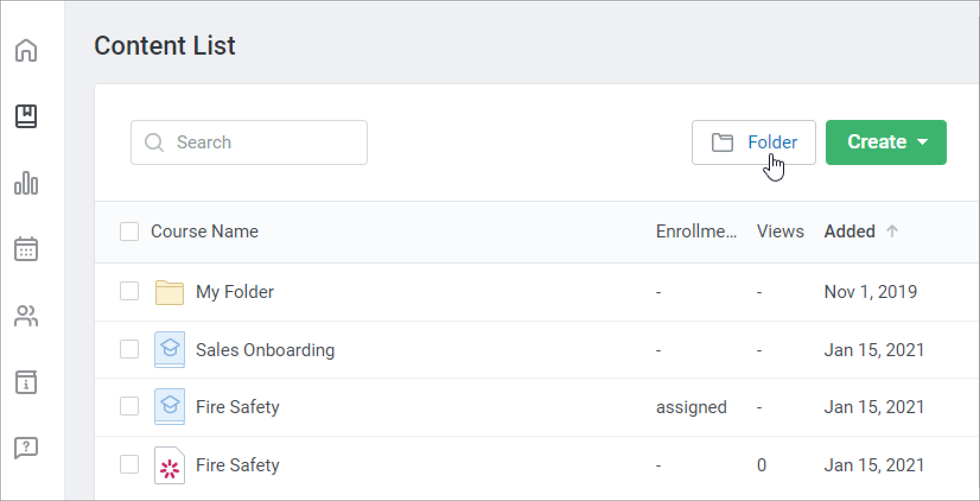
Task: Check the My Folder row checkbox
Action: pos(129,291)
